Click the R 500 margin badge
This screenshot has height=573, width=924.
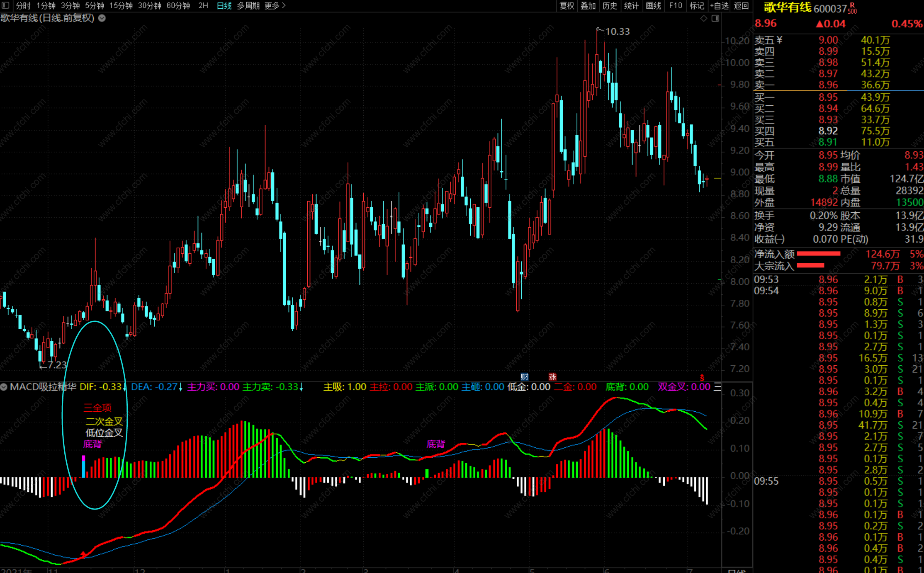coord(852,8)
